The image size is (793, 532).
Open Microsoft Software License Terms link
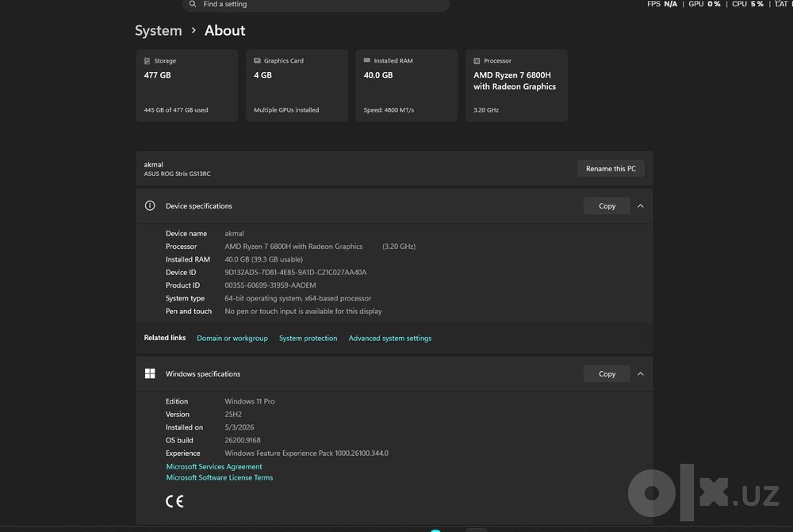220,477
